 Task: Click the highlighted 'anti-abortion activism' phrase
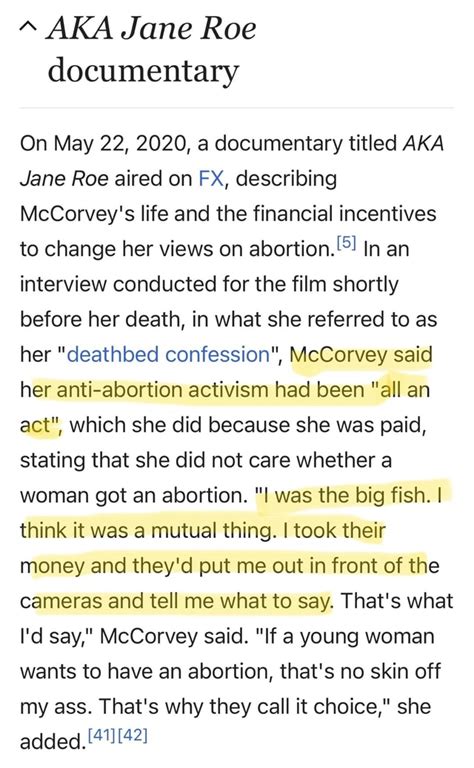tap(163, 390)
